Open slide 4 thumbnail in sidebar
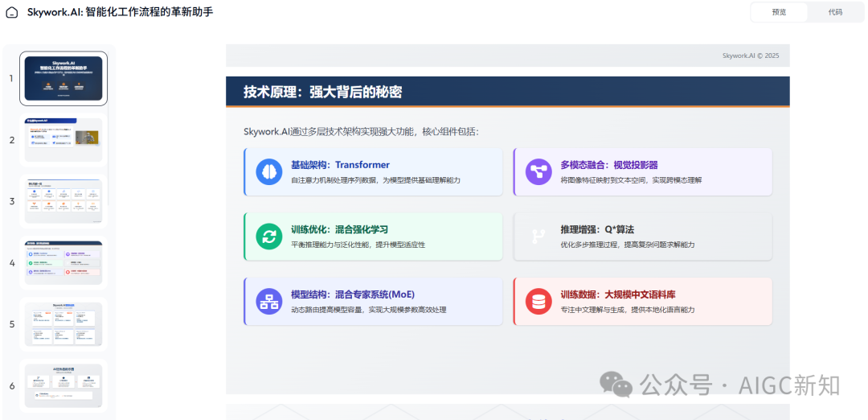The height and width of the screenshot is (420, 868). tap(63, 262)
